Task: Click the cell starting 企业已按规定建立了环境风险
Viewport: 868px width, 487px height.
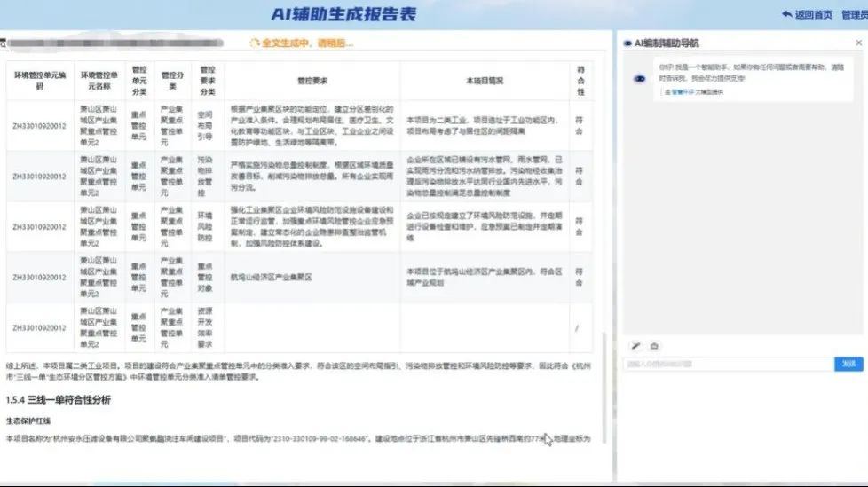Action: click(485, 226)
